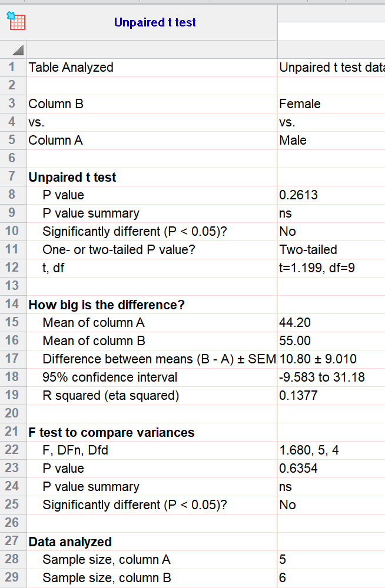
Task: Select the sheet title Unpaired t test
Action: pyautogui.click(x=154, y=22)
